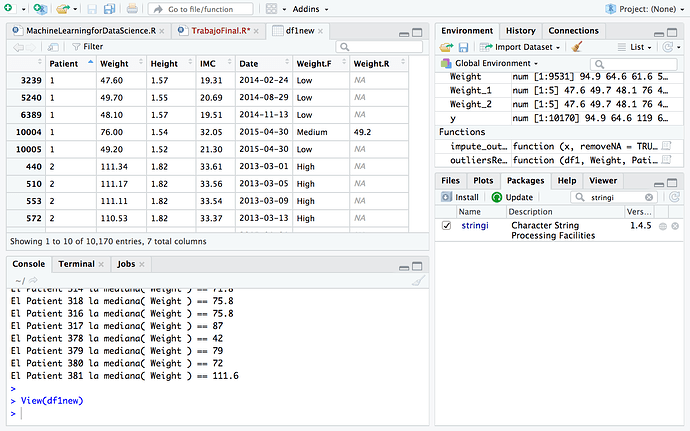
Task: Click the workspace panes grid icon
Action: pyautogui.click(x=272, y=9)
